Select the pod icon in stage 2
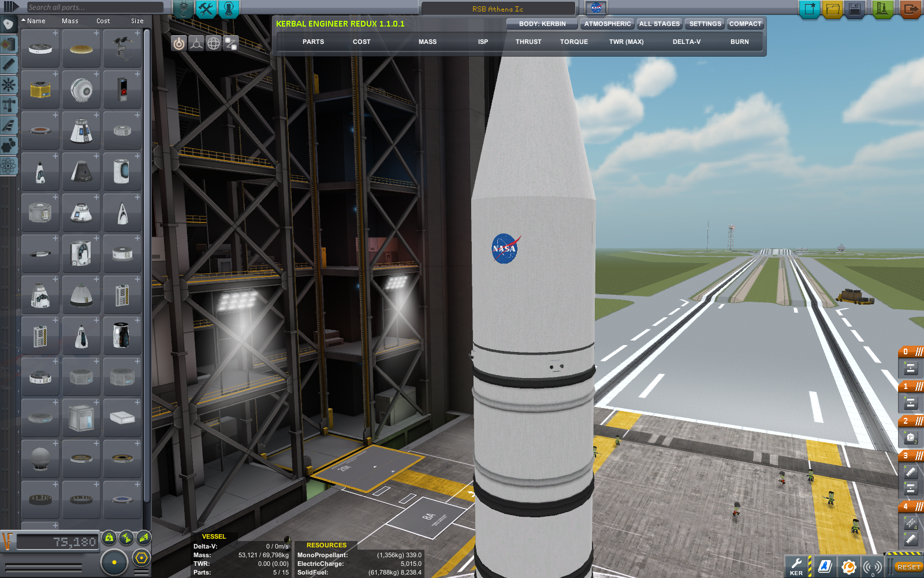Screen dimensions: 924x578 tap(911, 438)
